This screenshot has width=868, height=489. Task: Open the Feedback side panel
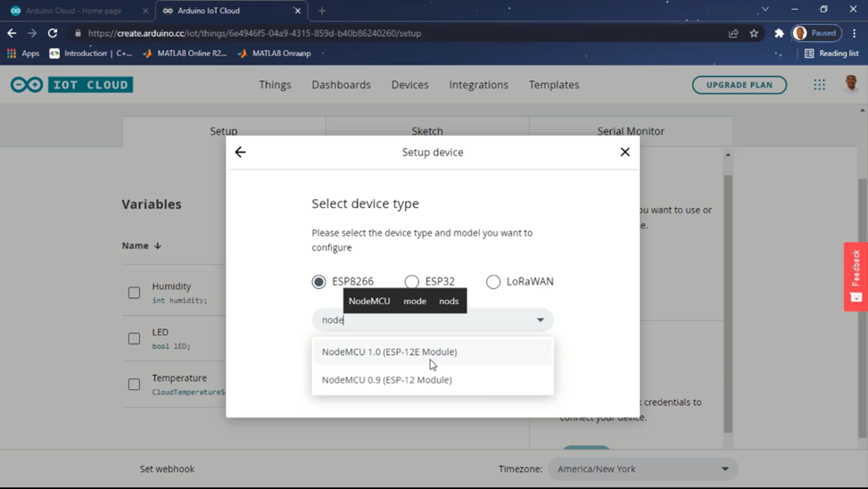(x=856, y=277)
